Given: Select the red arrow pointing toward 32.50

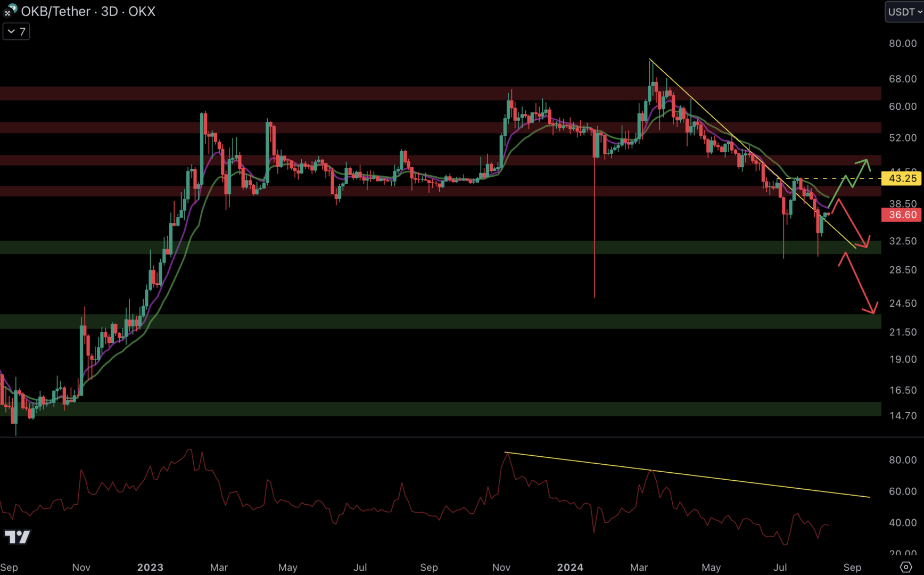Looking at the screenshot, I should click(x=854, y=225).
